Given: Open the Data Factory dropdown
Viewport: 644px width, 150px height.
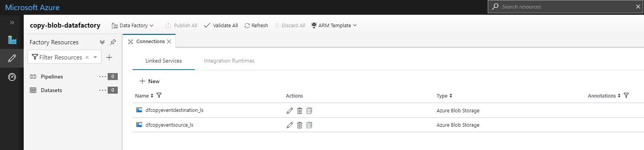Looking at the screenshot, I should tap(133, 26).
